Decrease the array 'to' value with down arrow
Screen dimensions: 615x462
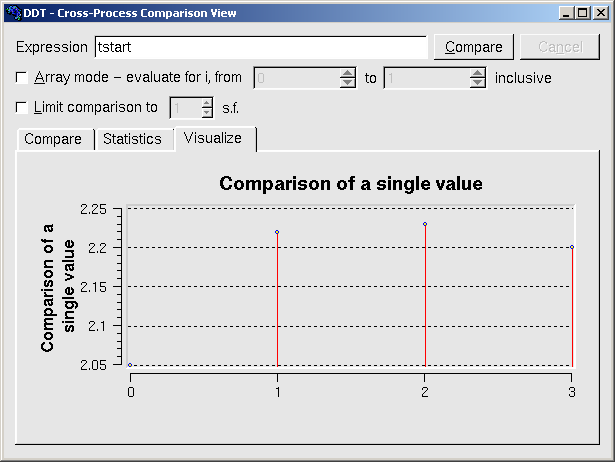(477, 83)
